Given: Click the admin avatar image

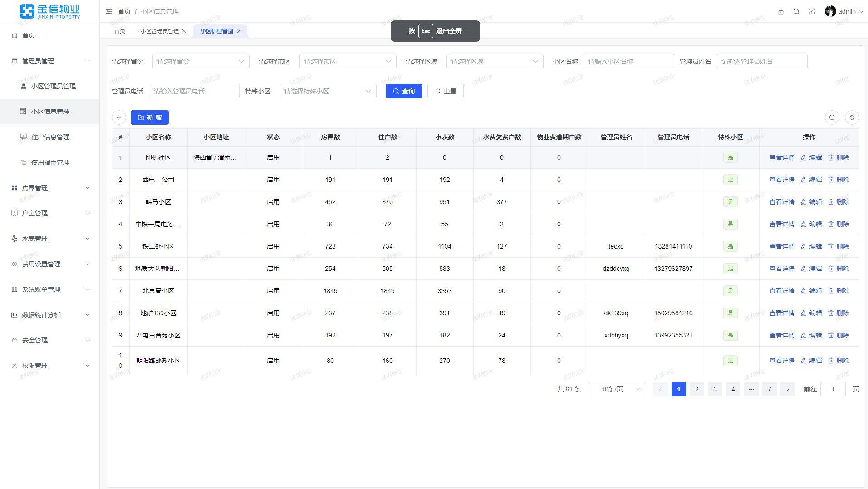Looking at the screenshot, I should pyautogui.click(x=830, y=11).
